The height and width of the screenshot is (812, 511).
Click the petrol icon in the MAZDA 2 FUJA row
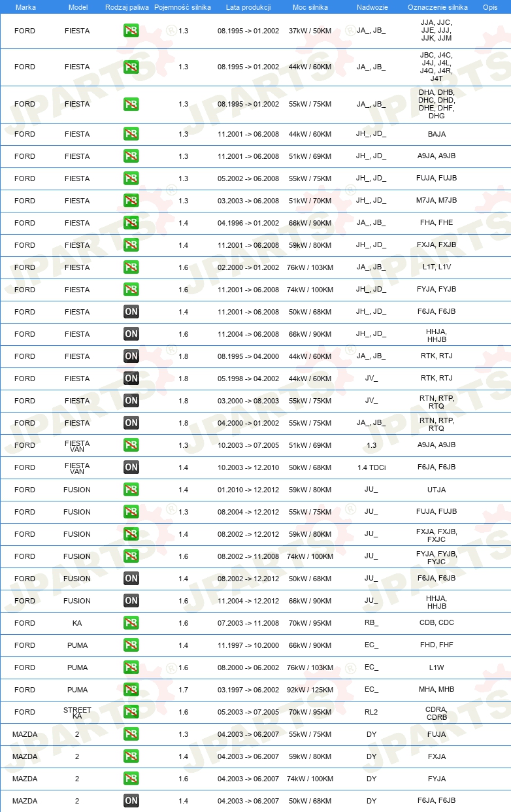tap(131, 734)
